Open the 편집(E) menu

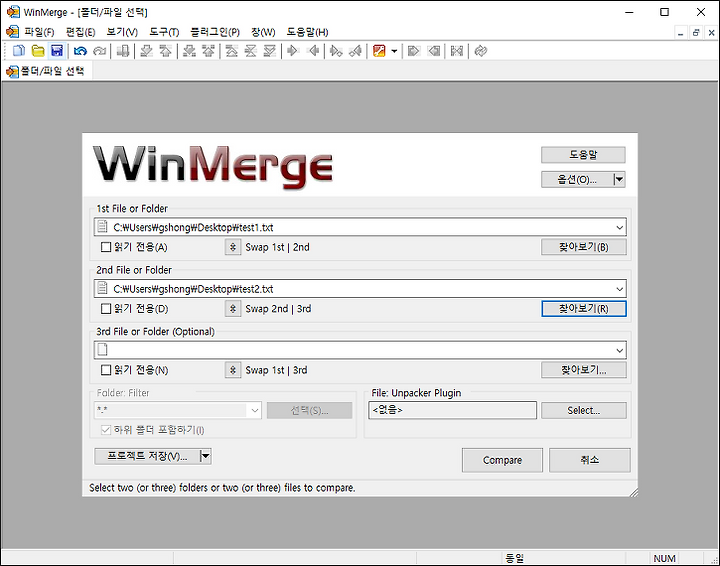point(80,32)
